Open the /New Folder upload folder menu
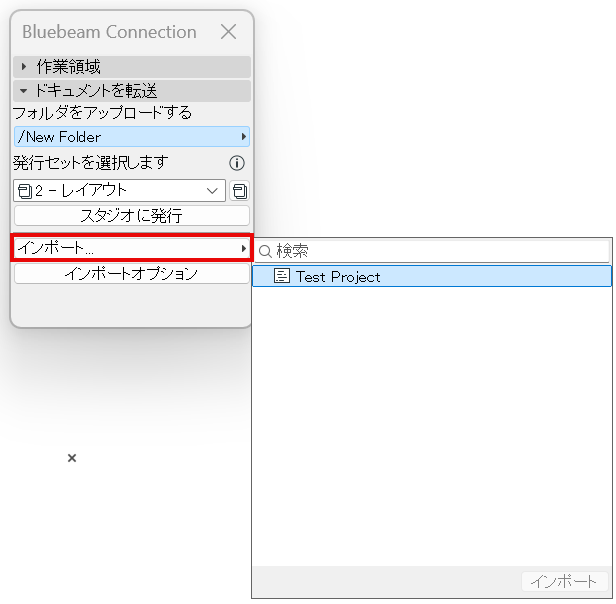 click(132, 137)
